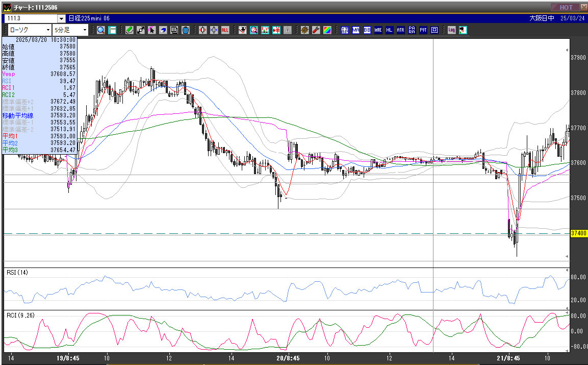The width and height of the screenshot is (588, 365).
Task: Click the magnifying glass zoom icon
Action: point(101,30)
